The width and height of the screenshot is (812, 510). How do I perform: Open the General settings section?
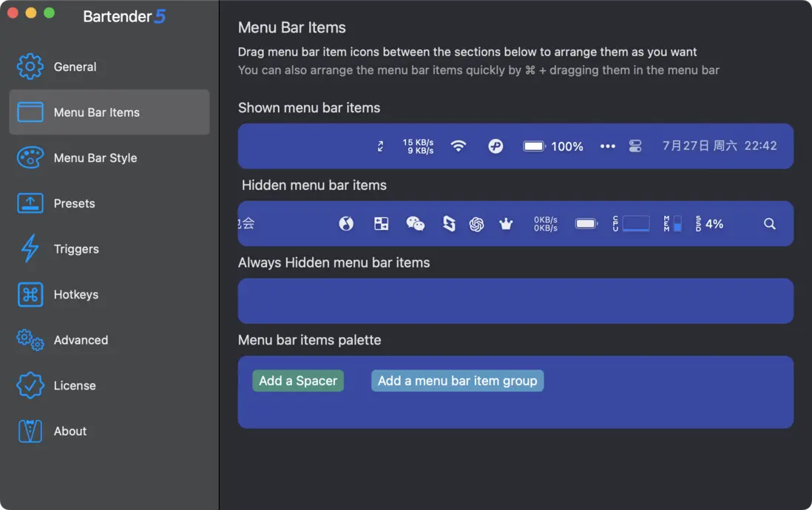(74, 67)
